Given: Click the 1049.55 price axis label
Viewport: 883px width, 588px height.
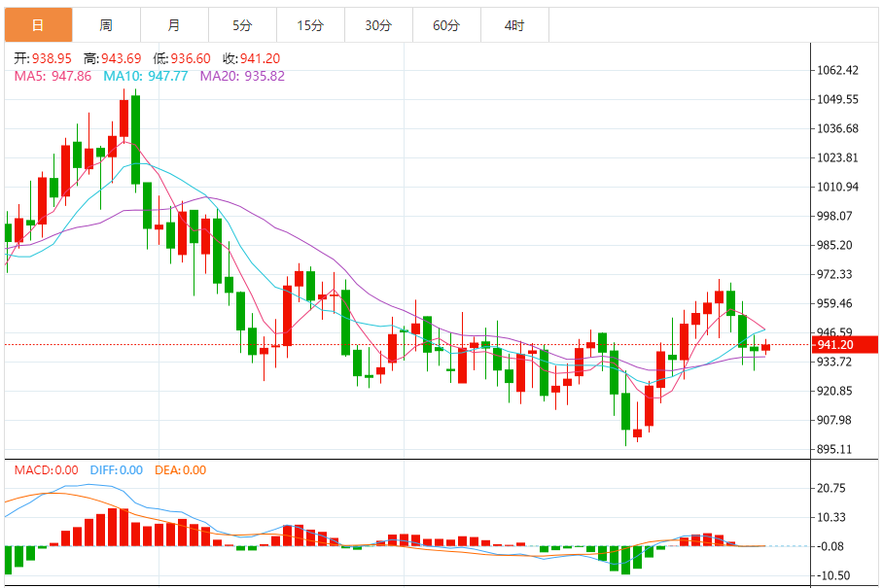Looking at the screenshot, I should (838, 99).
